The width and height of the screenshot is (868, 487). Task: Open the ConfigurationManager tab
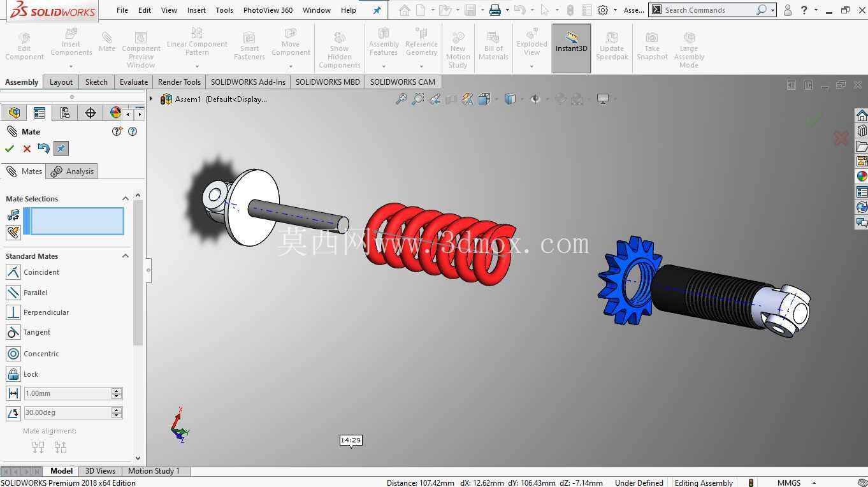tap(64, 113)
